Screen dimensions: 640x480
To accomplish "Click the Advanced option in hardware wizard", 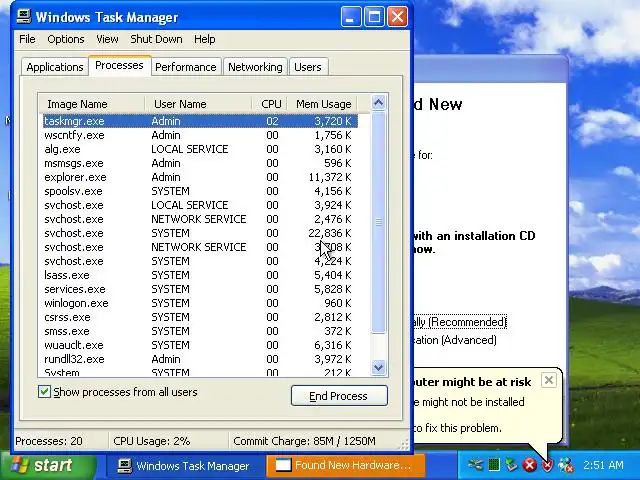I will (456, 340).
